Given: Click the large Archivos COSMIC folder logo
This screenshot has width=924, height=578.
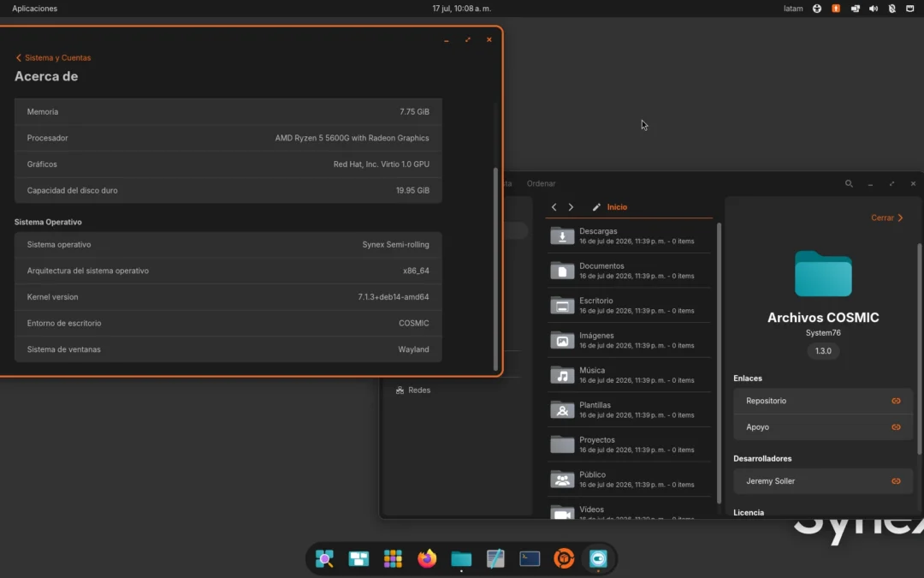Looking at the screenshot, I should [x=823, y=274].
